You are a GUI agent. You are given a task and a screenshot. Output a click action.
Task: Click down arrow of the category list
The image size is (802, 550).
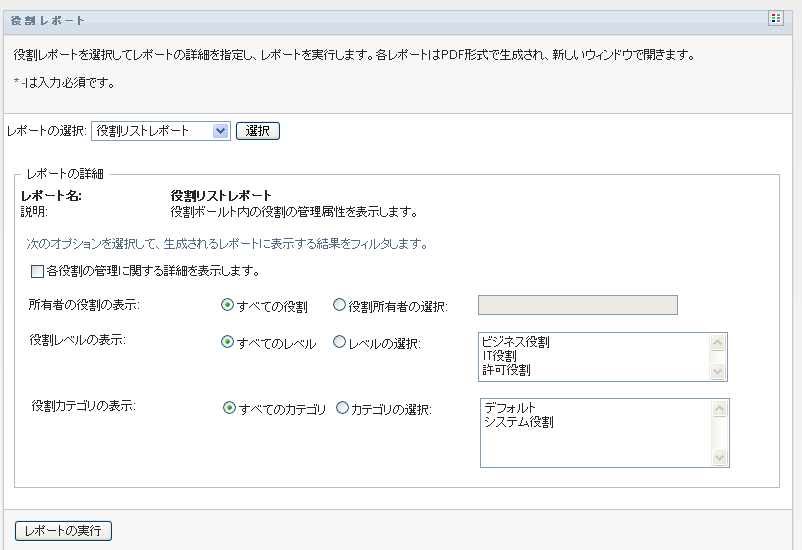[720, 458]
